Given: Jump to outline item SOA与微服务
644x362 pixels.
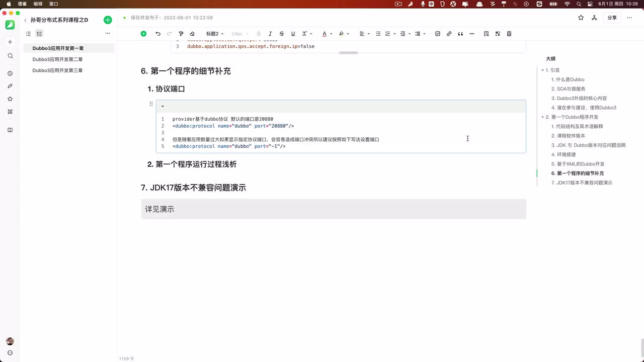Looking at the screenshot, I should pyautogui.click(x=568, y=89).
